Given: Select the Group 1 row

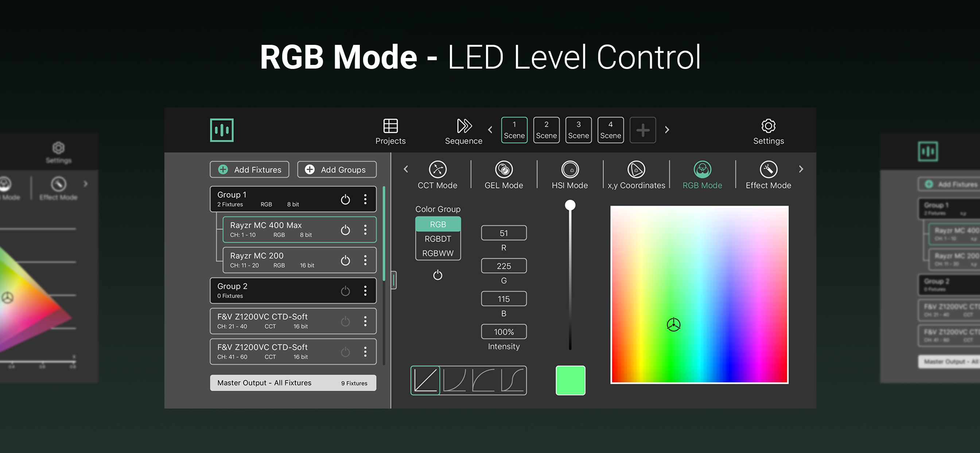Looking at the screenshot, I should click(293, 199).
